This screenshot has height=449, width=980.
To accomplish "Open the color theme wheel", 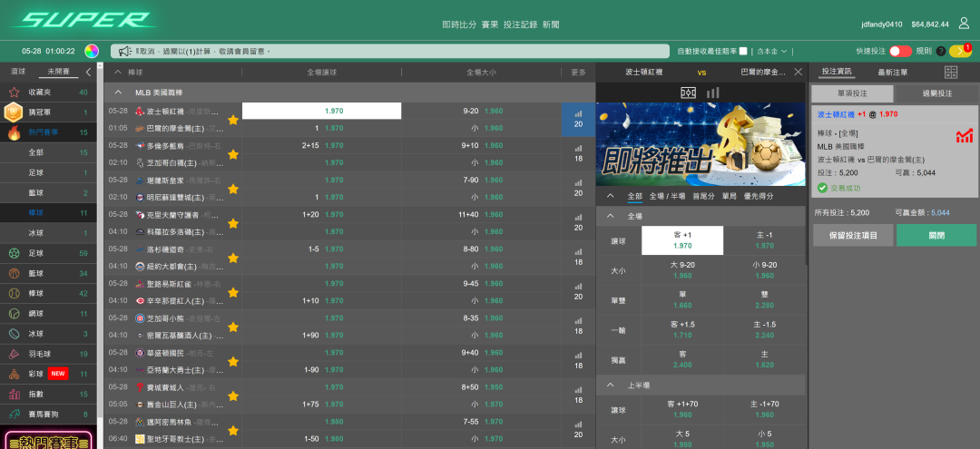I will coord(92,51).
